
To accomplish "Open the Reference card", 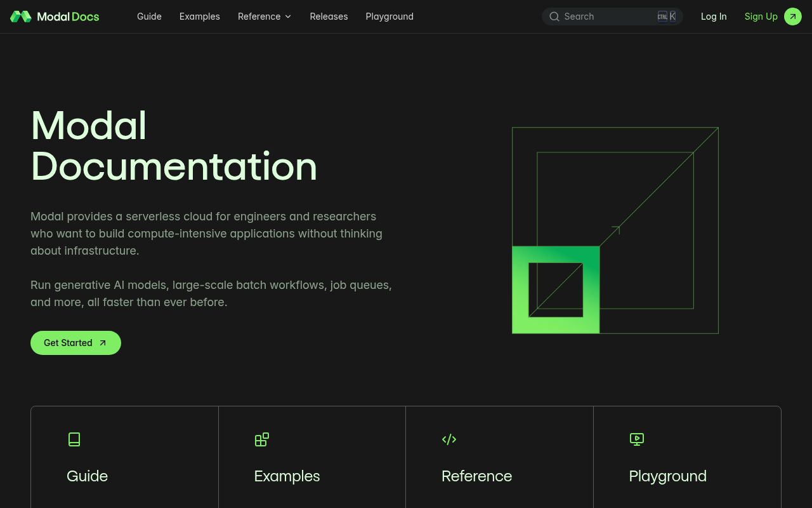I will point(499,457).
